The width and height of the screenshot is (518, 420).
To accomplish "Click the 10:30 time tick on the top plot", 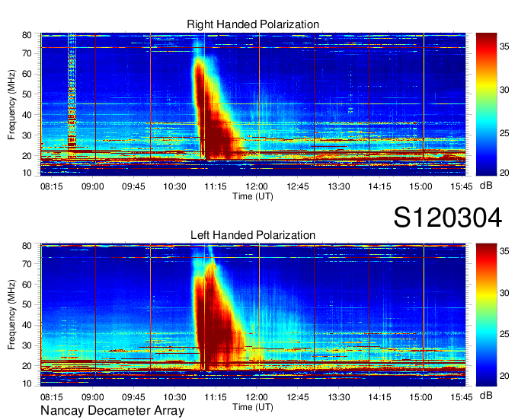I will 174,186.
